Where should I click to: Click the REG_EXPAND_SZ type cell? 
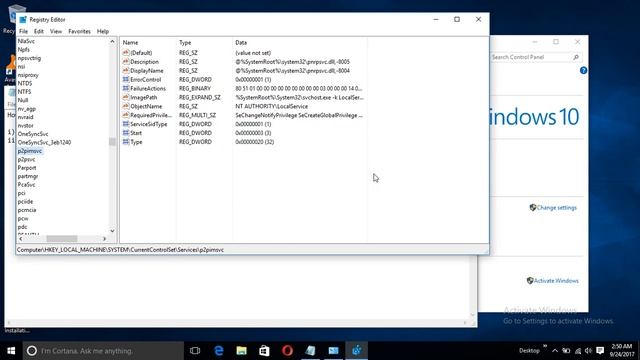click(200, 97)
